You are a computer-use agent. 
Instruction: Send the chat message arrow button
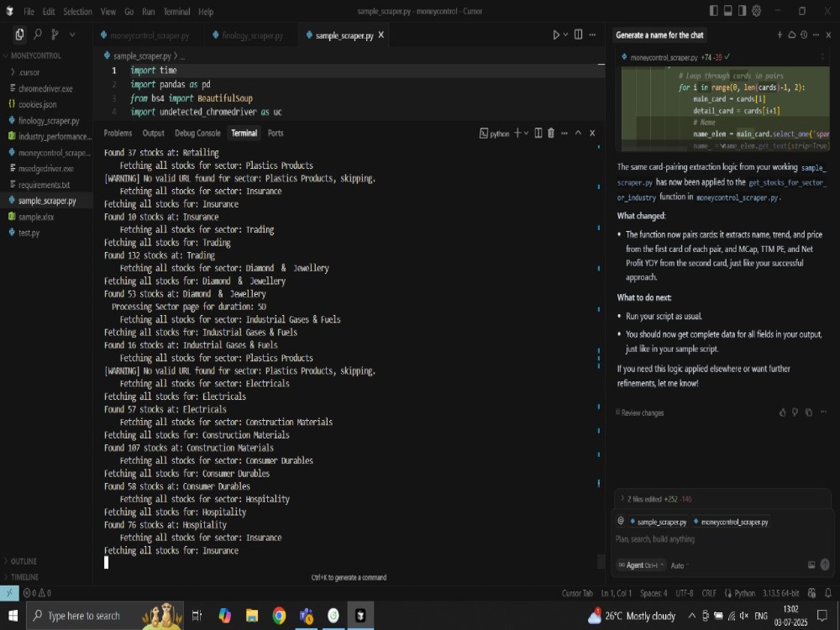click(825, 564)
